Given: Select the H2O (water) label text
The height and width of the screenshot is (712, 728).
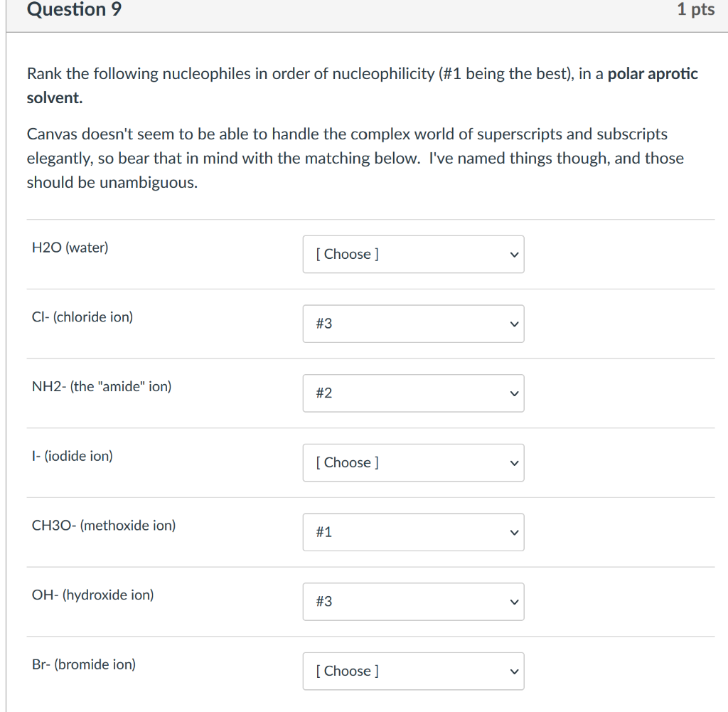Looking at the screenshot, I should coord(70,248).
